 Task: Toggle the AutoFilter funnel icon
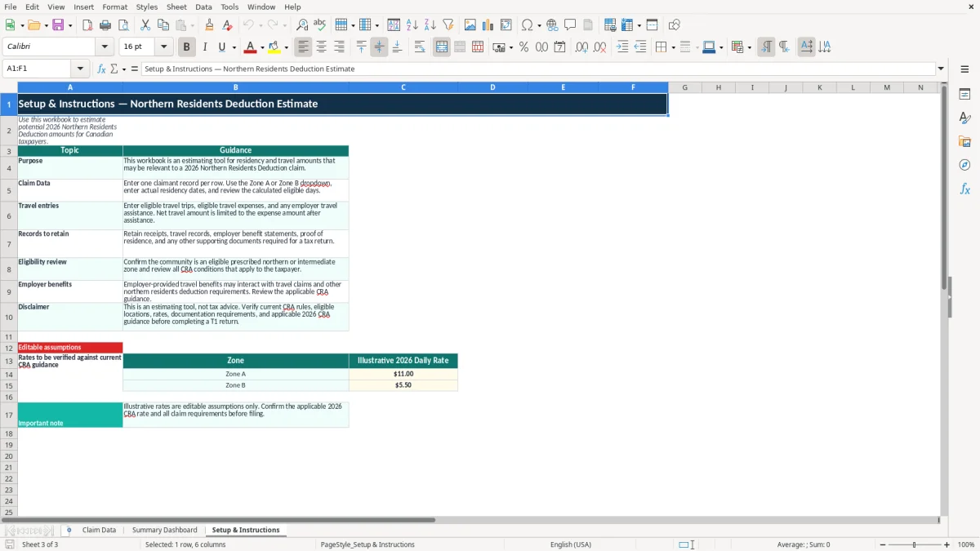(x=448, y=25)
